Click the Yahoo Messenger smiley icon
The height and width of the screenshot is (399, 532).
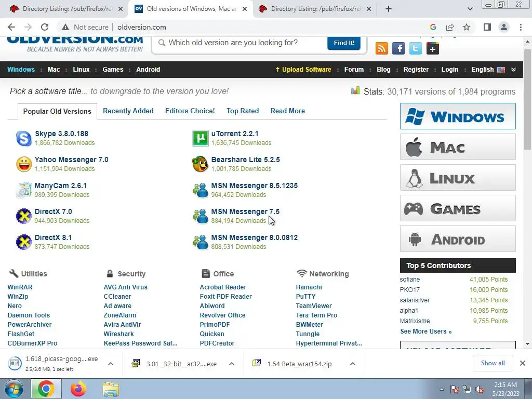tap(24, 164)
